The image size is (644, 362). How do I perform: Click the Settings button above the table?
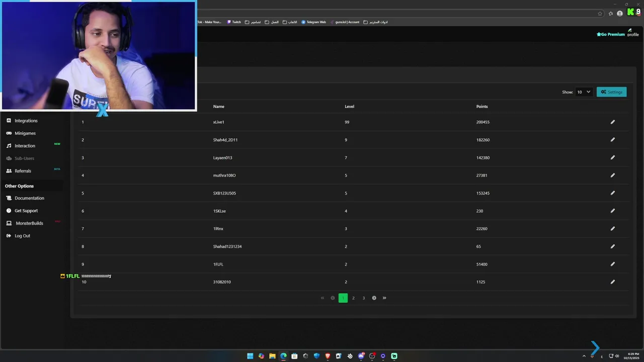pos(611,92)
